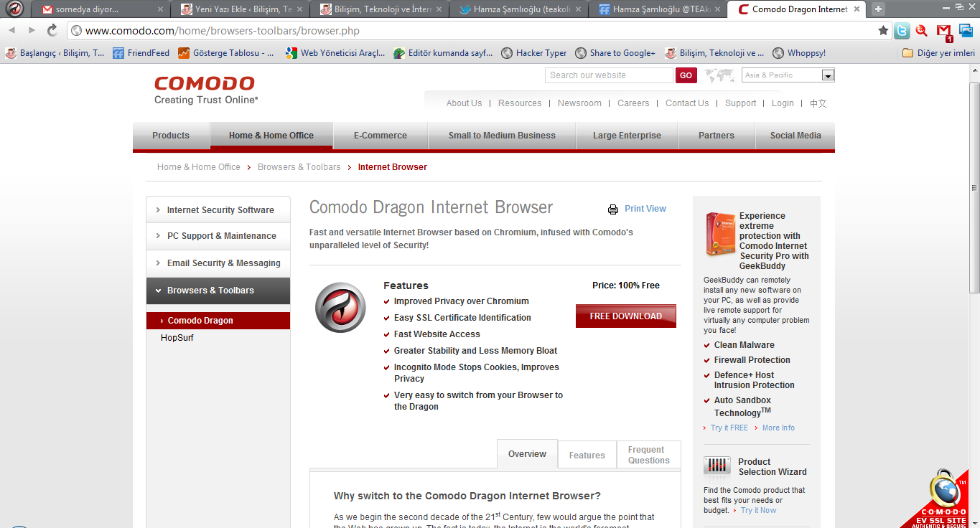980x528 pixels.
Task: Open the blue chat extension icon at the toolbar end
Action: (x=966, y=30)
